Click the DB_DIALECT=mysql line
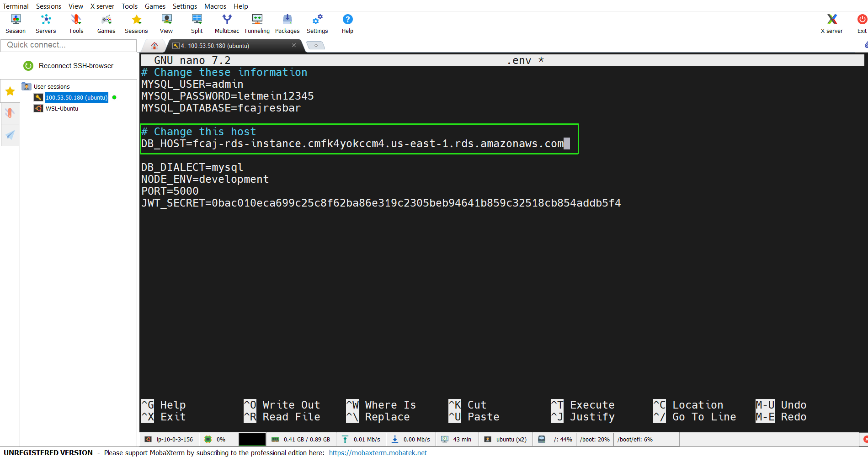868x457 pixels. (x=192, y=167)
